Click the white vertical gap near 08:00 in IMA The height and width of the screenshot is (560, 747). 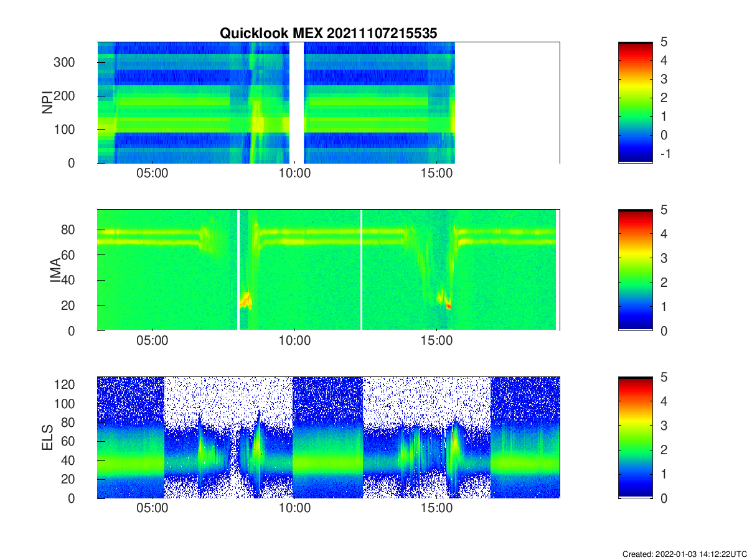pos(238,270)
